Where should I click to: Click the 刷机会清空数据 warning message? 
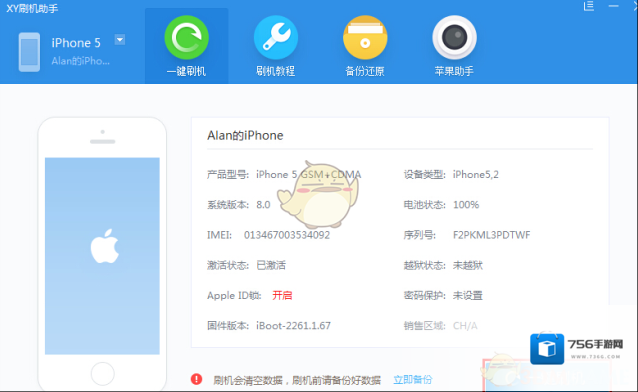click(x=297, y=380)
